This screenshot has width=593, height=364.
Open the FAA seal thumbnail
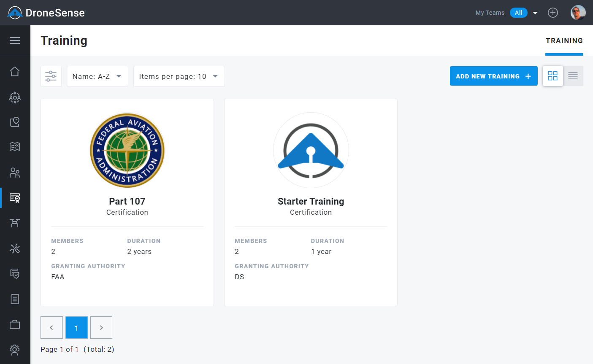tap(127, 150)
